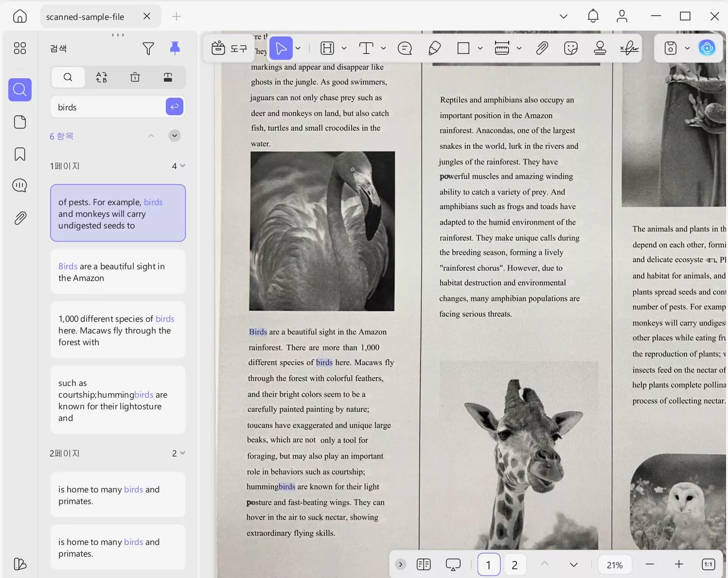Start slideshow presentation mode

[453, 564]
